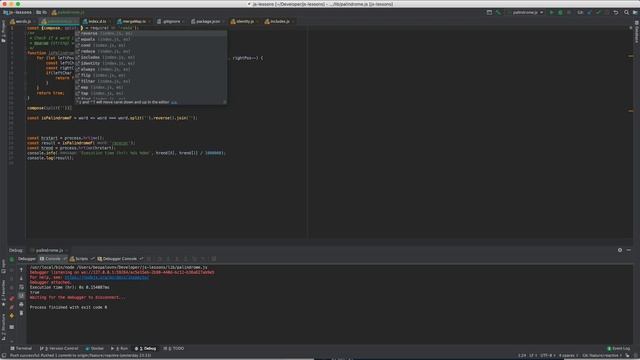Toggle tool window bars icon in status bar corner
The width and height of the screenshot is (640, 360).
pyautogui.click(x=4, y=356)
